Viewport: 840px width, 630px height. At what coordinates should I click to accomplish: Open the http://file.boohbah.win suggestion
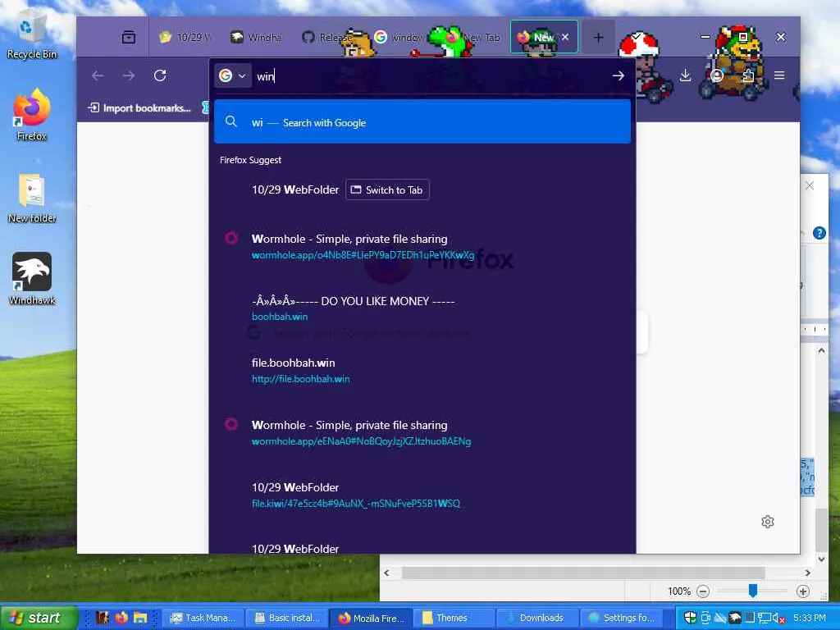(x=422, y=371)
